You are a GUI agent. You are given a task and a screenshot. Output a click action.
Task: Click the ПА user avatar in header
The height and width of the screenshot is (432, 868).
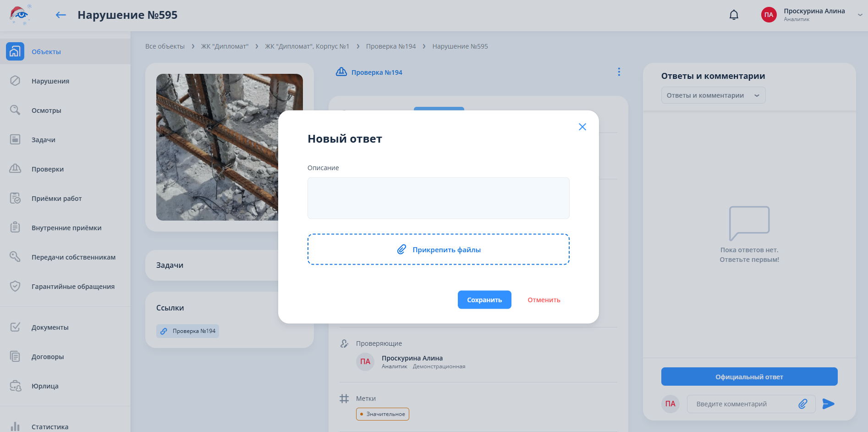click(x=769, y=15)
